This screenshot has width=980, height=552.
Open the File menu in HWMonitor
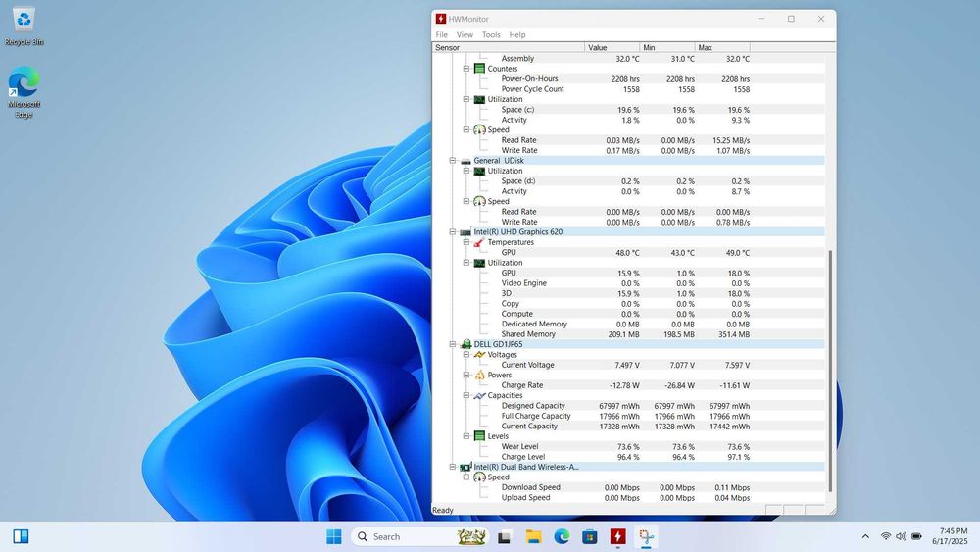pos(441,35)
